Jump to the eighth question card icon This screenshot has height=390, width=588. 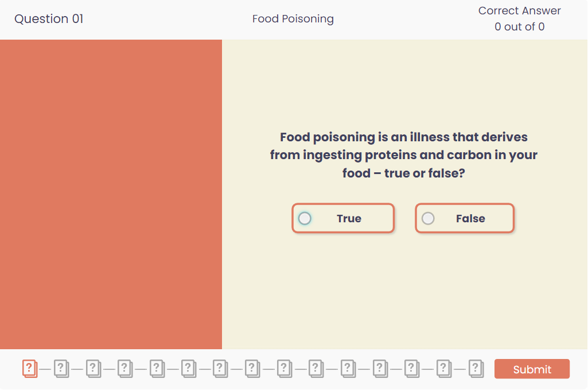coord(252,368)
